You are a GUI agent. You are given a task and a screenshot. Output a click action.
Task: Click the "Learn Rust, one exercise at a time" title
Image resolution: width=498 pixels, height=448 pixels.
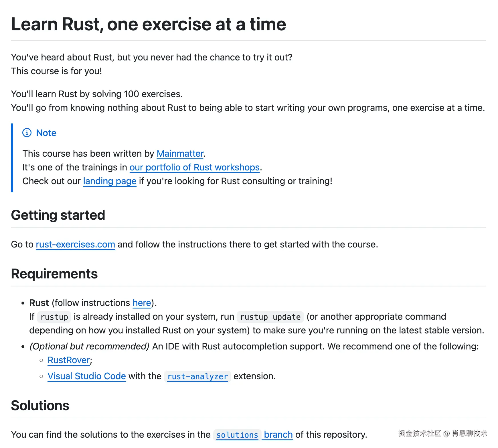[x=148, y=24]
